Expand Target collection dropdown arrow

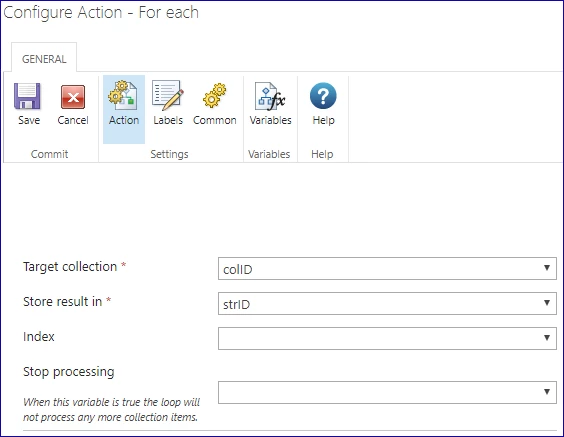click(547, 268)
